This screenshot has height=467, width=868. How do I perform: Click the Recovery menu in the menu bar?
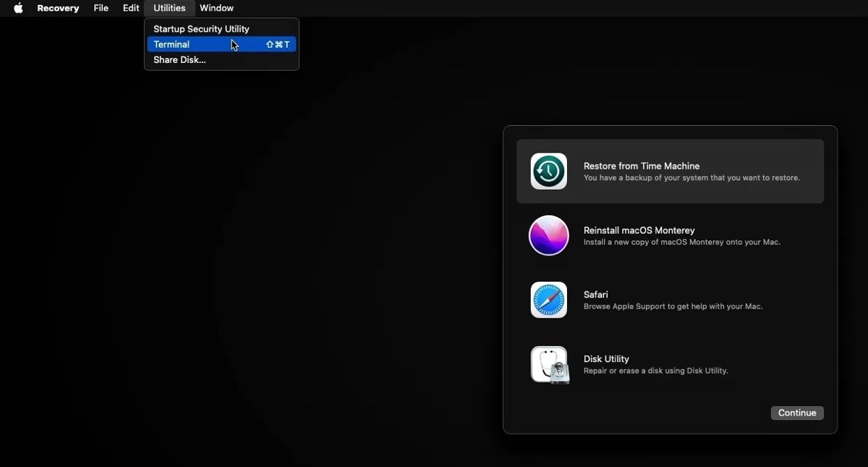point(58,8)
